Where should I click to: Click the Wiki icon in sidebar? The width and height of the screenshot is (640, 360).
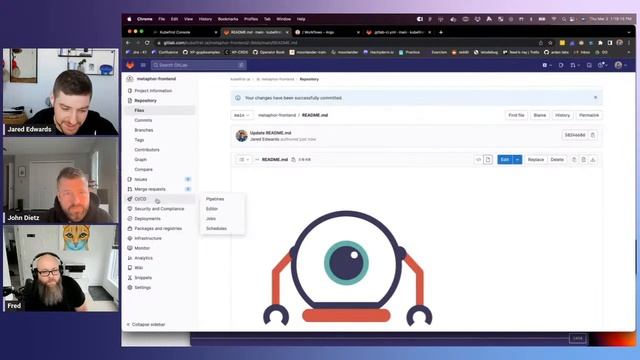point(130,268)
